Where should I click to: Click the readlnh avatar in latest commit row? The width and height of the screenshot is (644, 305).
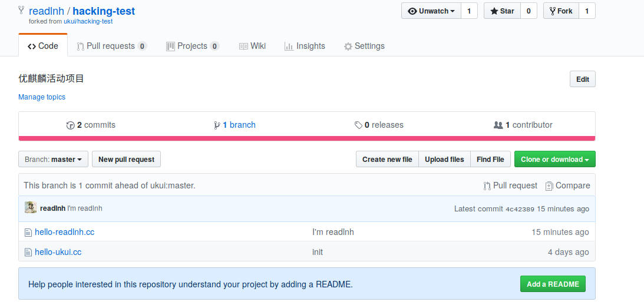tap(31, 208)
